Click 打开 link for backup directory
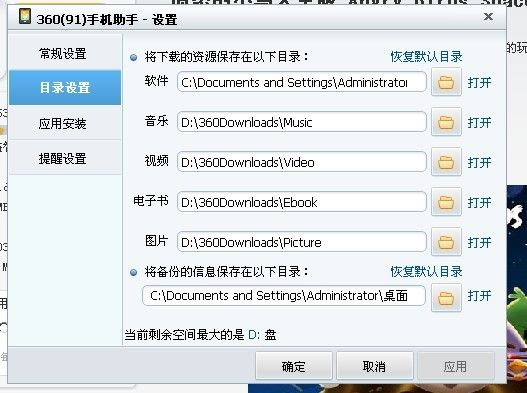This screenshot has height=393, width=527. [x=480, y=296]
